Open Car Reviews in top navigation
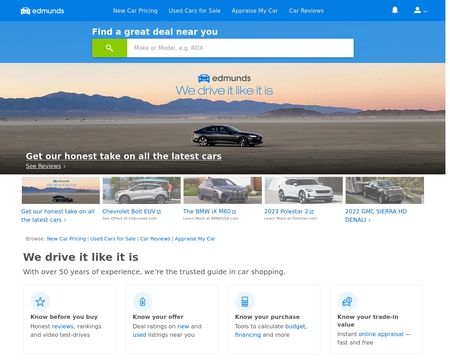450x360 pixels. coord(306,11)
